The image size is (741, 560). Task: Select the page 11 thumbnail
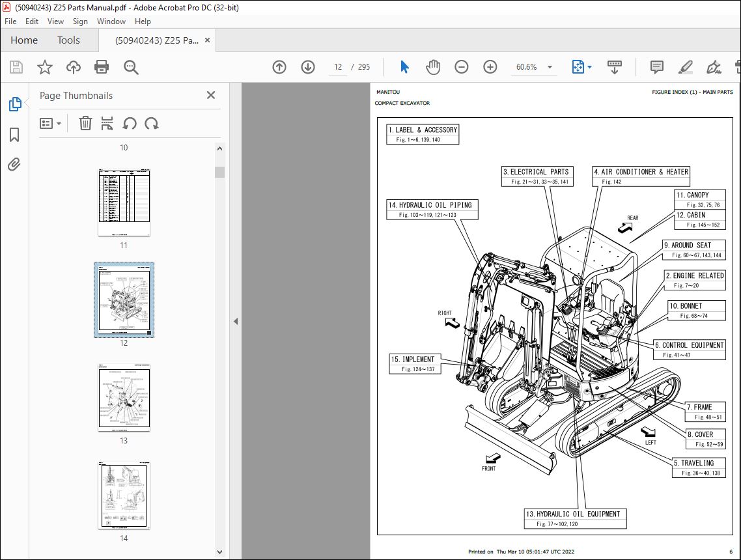tap(124, 203)
